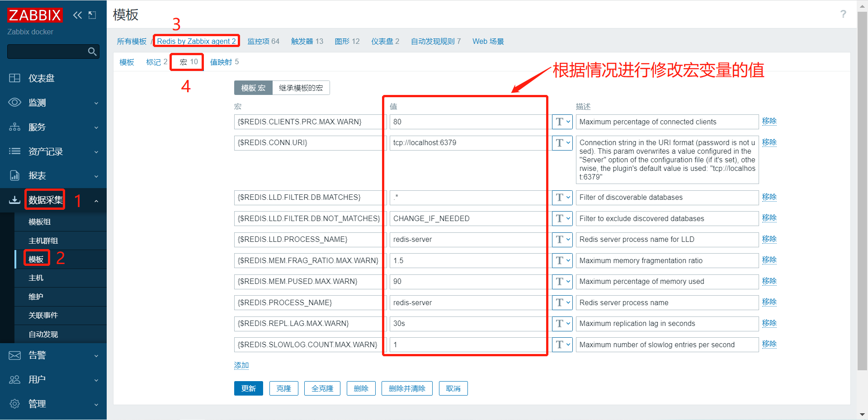
Task: Open 模板组 in sidebar
Action: (x=61, y=222)
